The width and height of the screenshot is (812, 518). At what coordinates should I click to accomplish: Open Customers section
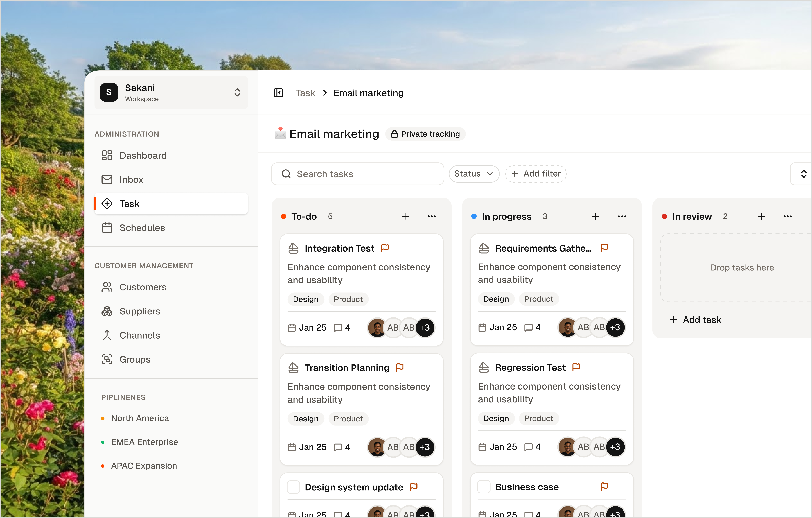point(171,287)
